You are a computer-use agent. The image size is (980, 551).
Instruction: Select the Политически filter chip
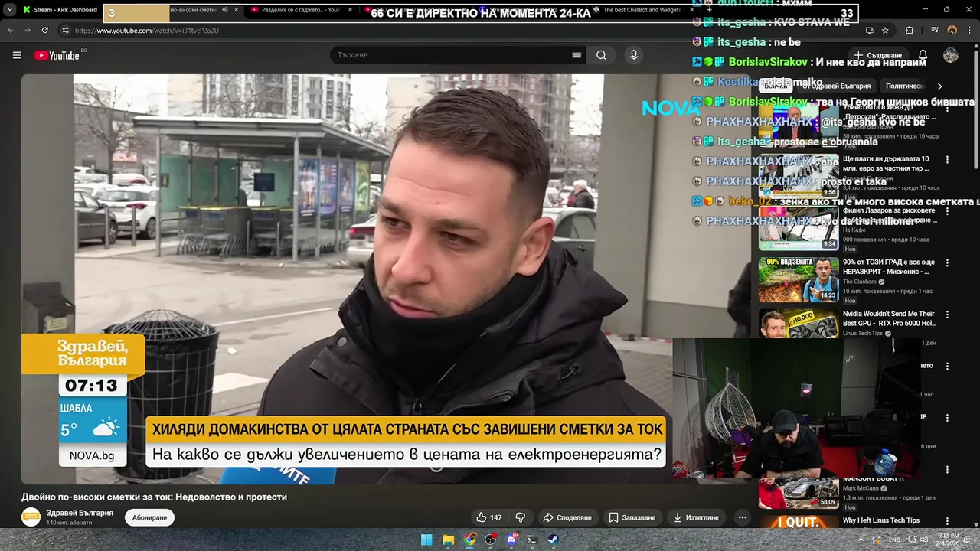tap(905, 86)
